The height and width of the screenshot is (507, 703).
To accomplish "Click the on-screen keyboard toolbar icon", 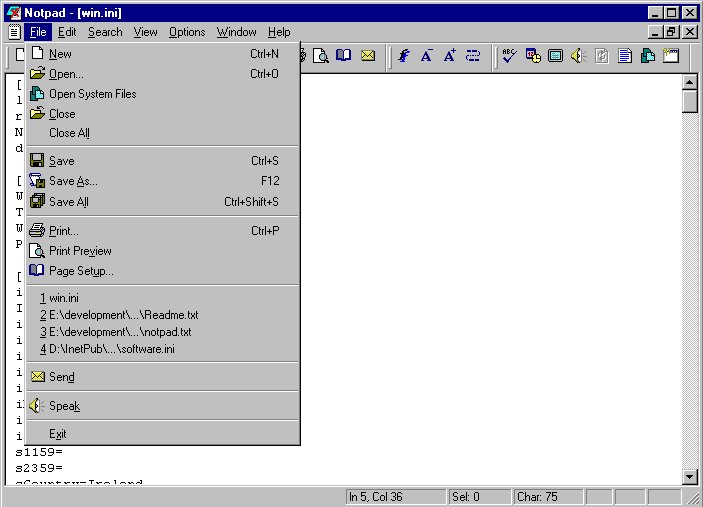I will coord(555,56).
